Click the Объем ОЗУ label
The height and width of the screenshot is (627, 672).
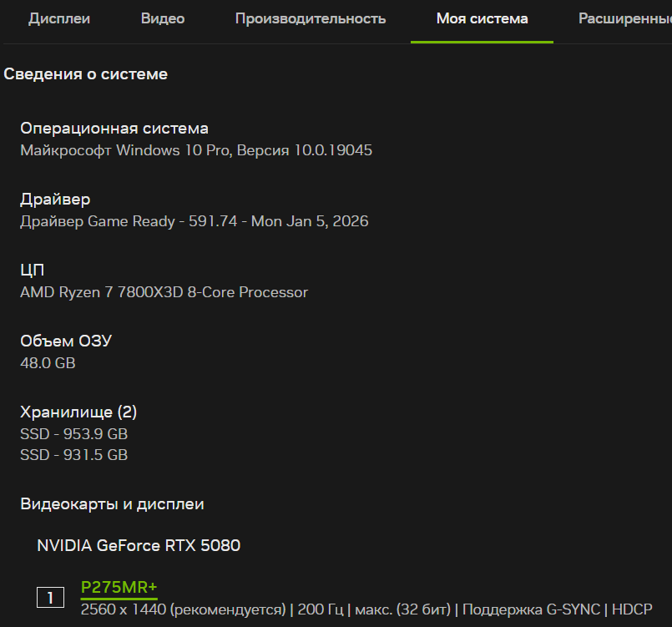(x=66, y=341)
